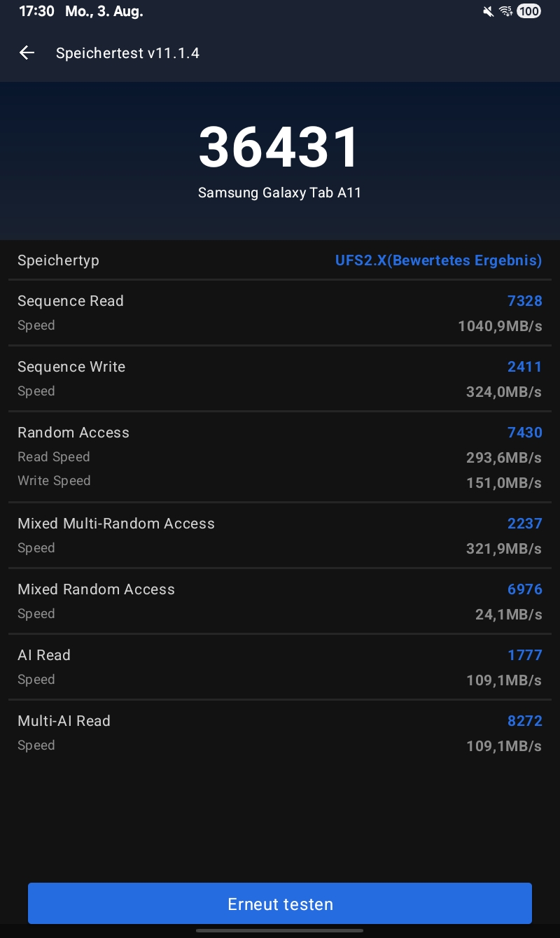Viewport: 560px width, 938px height.
Task: Select the AI Read row
Action: click(x=280, y=667)
